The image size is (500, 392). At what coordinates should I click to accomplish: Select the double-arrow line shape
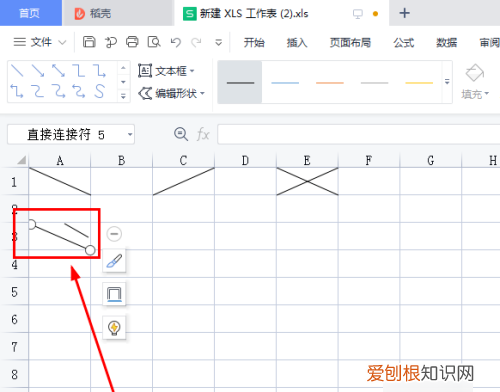point(58,71)
